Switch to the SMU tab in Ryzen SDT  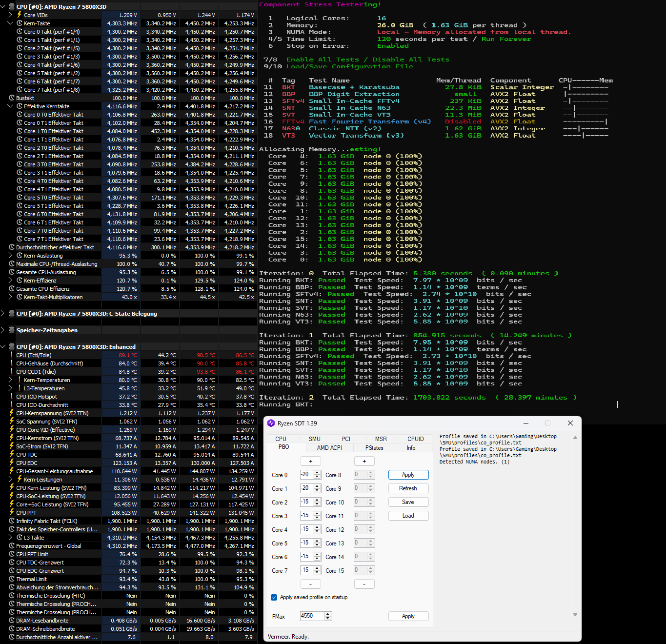coord(315,439)
